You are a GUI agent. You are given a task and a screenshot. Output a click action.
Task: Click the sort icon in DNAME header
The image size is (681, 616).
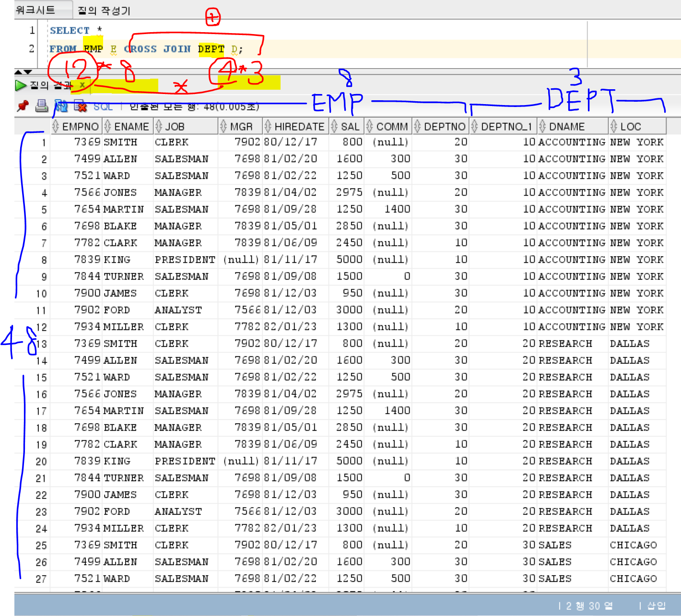(x=543, y=127)
